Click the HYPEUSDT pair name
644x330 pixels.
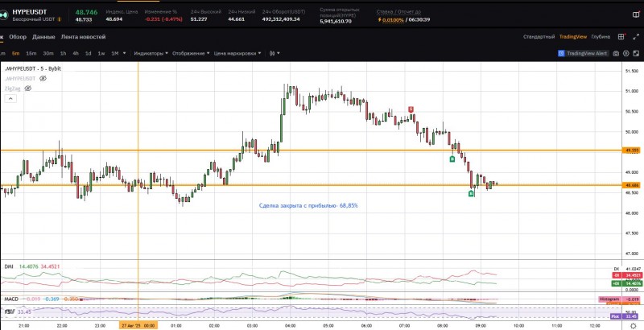[x=30, y=12]
